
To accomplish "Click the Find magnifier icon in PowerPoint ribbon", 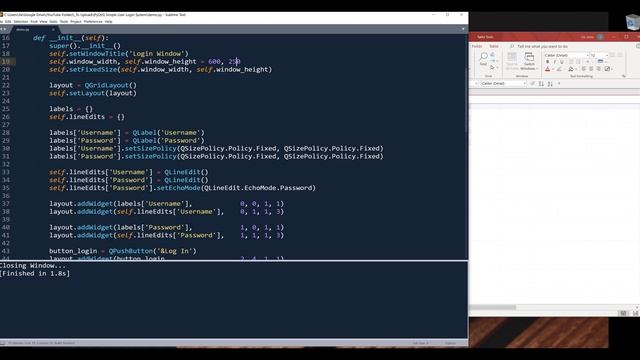I will [483, 57].
